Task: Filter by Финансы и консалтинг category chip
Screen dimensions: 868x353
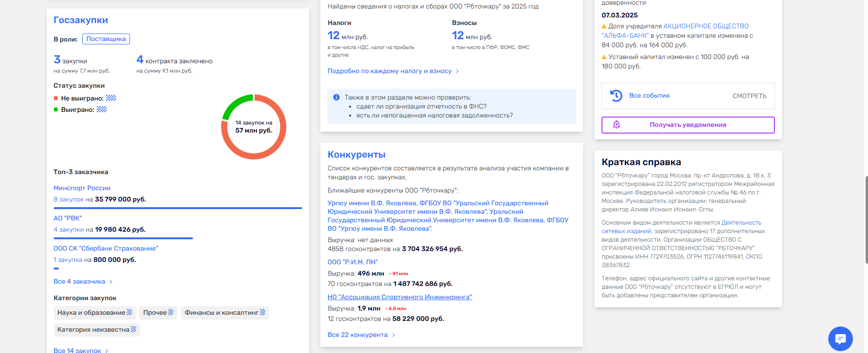Action: [x=225, y=312]
